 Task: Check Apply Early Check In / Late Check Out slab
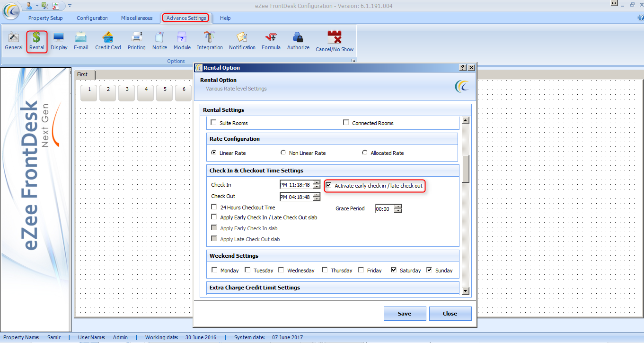(x=214, y=217)
